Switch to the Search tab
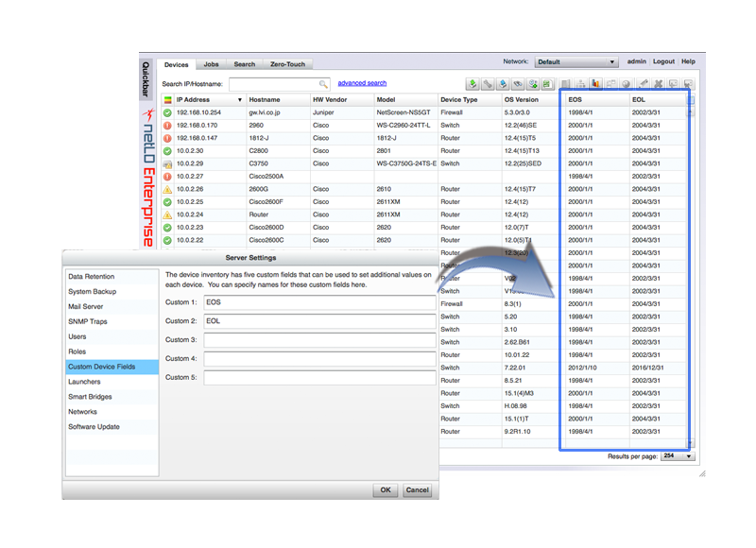The height and width of the screenshot is (548, 756). click(245, 64)
